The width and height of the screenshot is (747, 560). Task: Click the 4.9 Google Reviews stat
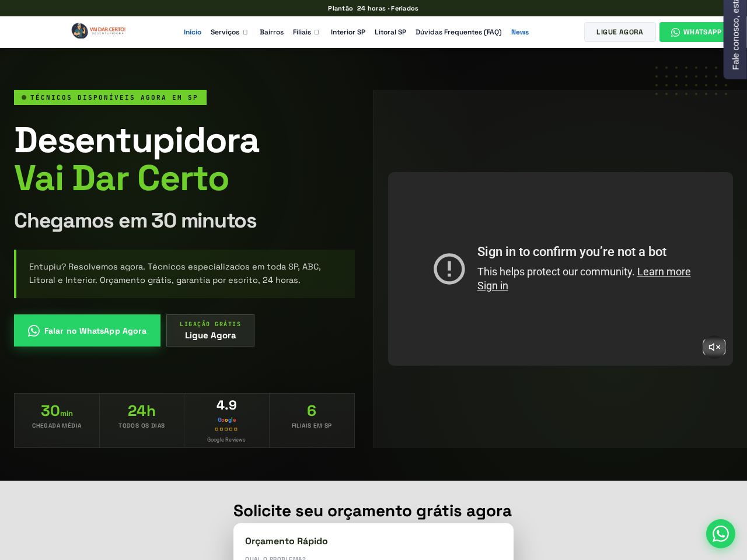pyautogui.click(x=226, y=421)
